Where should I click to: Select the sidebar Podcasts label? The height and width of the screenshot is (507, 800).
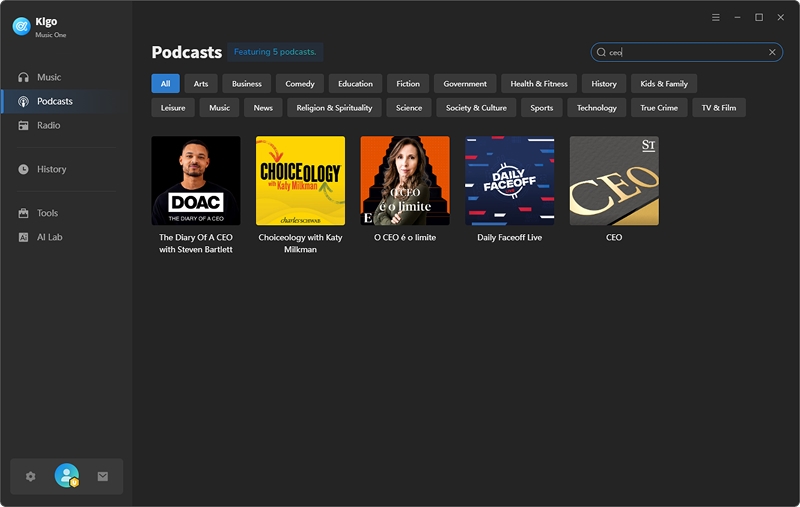point(55,101)
